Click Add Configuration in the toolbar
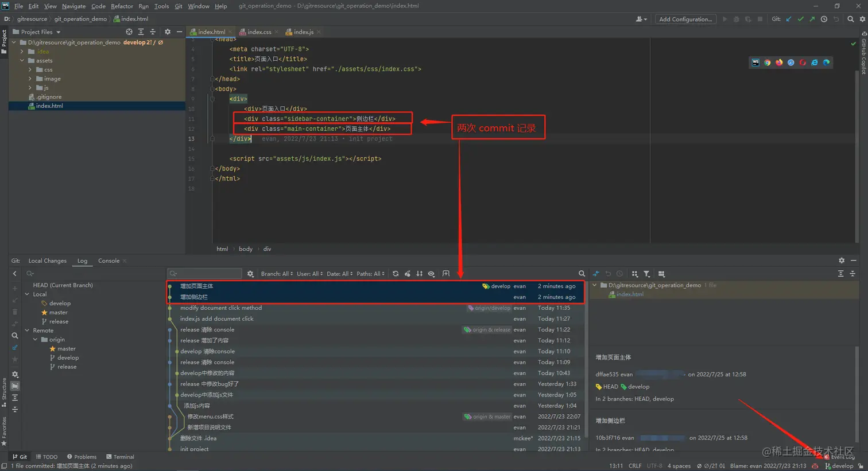Screen dimensions: 868x471 [x=685, y=19]
